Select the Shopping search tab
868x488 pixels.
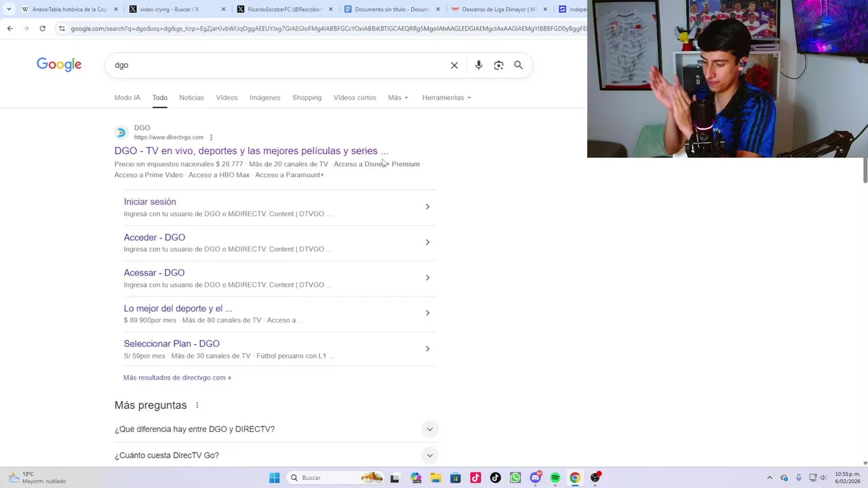coord(307,98)
